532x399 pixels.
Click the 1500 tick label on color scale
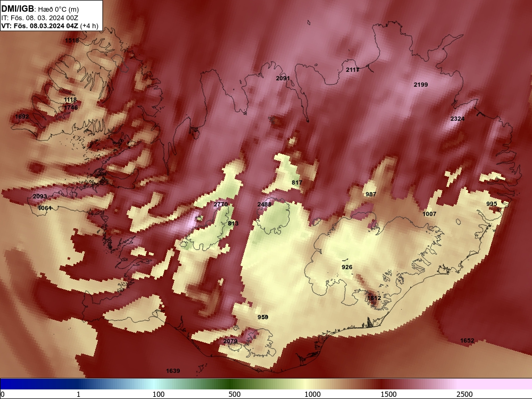388,394
